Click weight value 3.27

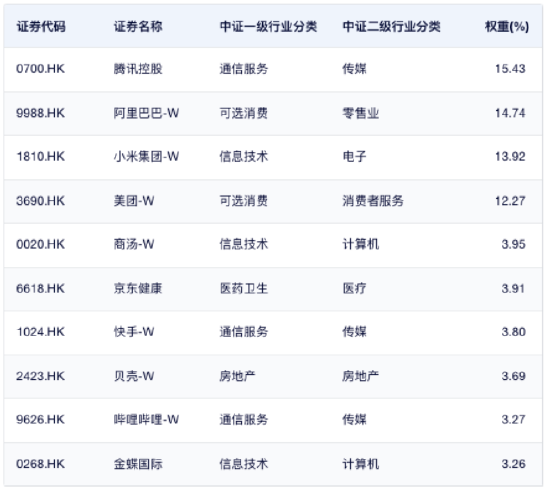[514, 419]
